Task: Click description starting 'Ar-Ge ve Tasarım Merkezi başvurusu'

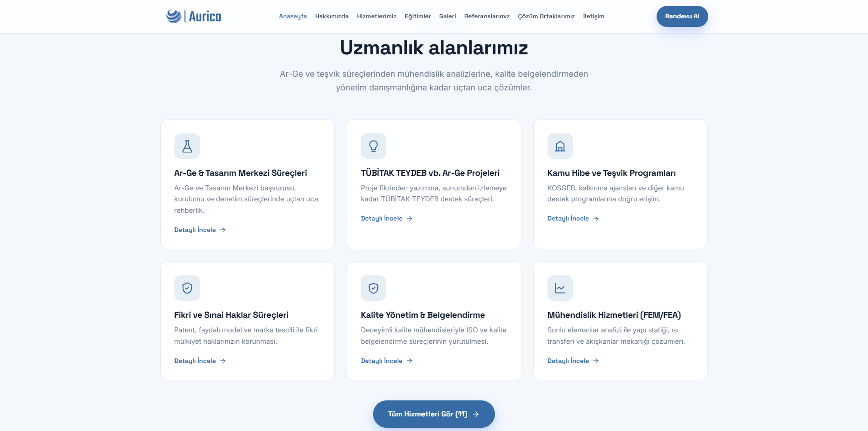Action: (x=246, y=199)
